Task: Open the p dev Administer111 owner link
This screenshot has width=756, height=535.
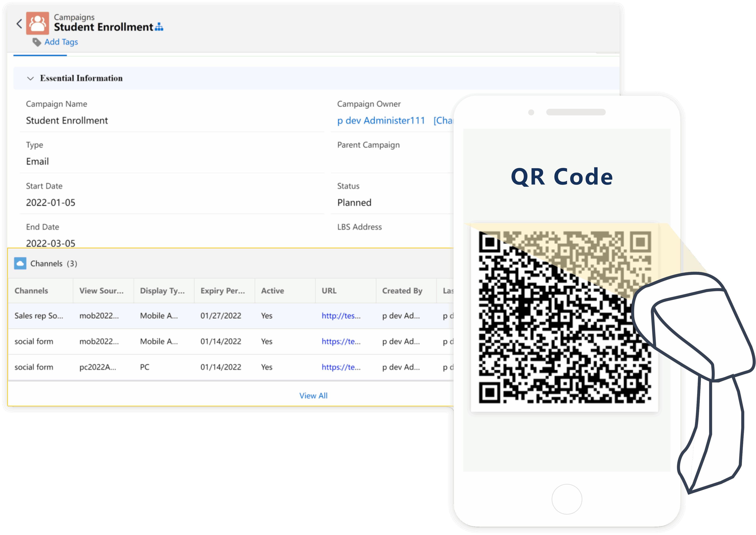Action: click(381, 120)
